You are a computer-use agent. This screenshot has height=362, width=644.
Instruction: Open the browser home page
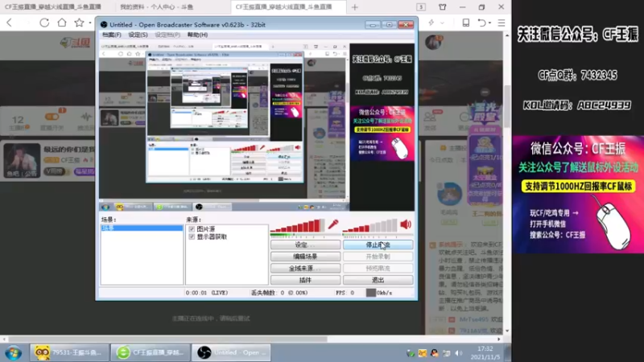pyautogui.click(x=62, y=23)
